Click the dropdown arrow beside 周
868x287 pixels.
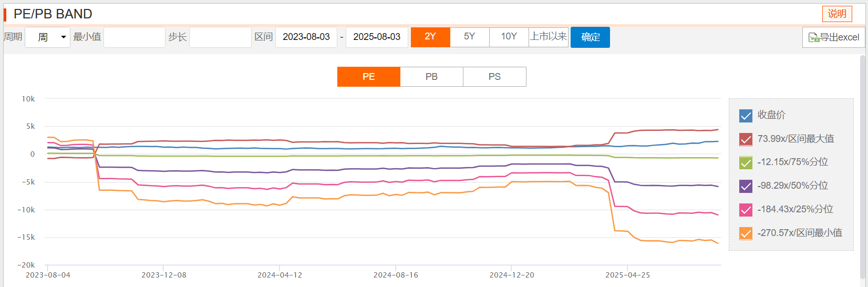(x=64, y=37)
